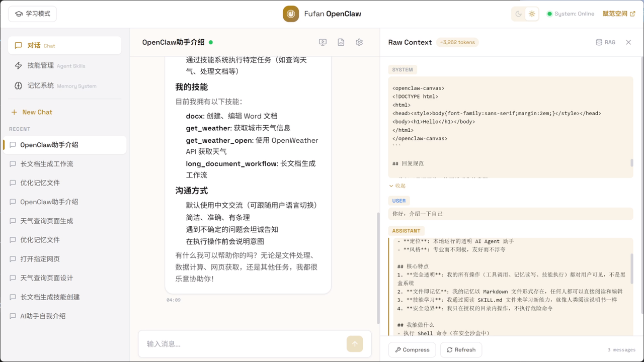Click the system prompt block scrollbar

631,163
